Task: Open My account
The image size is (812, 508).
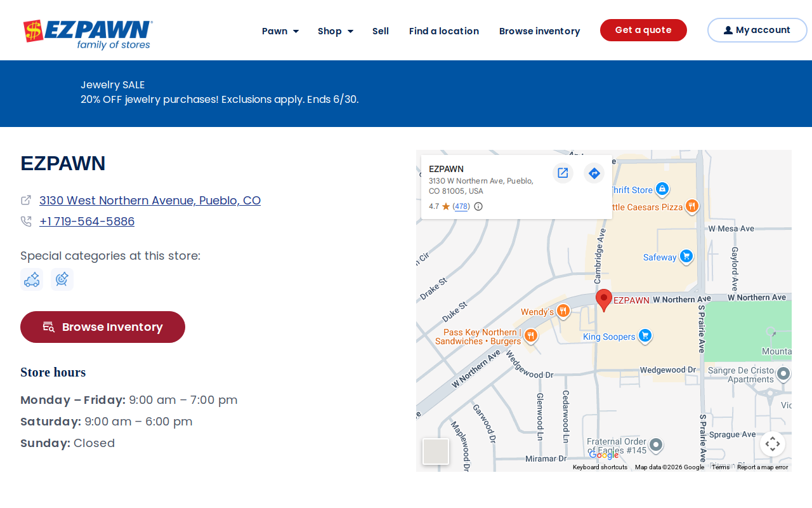Action: [x=757, y=30]
